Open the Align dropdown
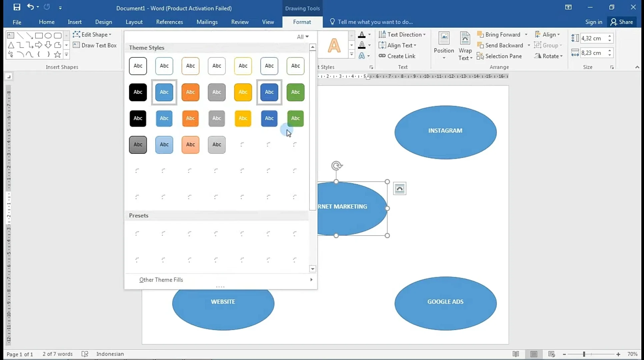 547,34
